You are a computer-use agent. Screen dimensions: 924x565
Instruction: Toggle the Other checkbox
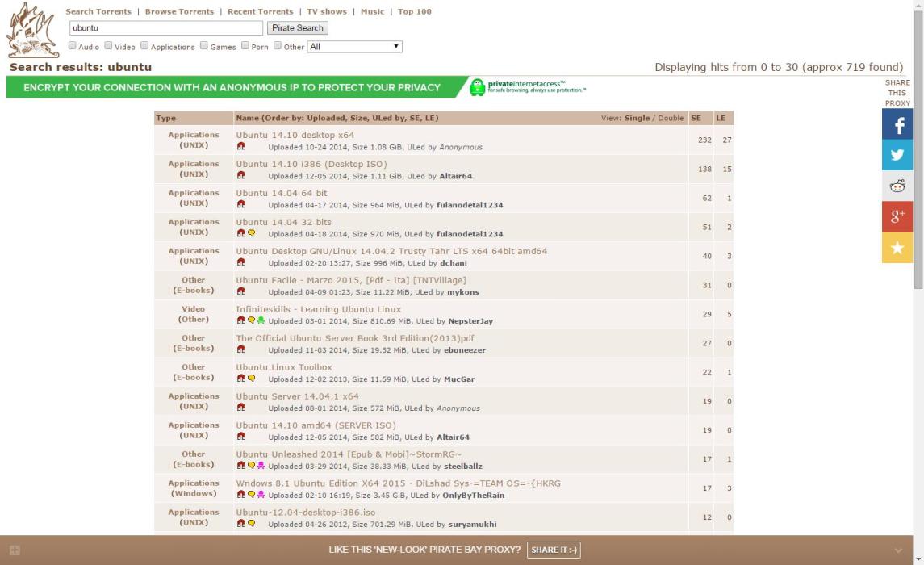[278, 45]
